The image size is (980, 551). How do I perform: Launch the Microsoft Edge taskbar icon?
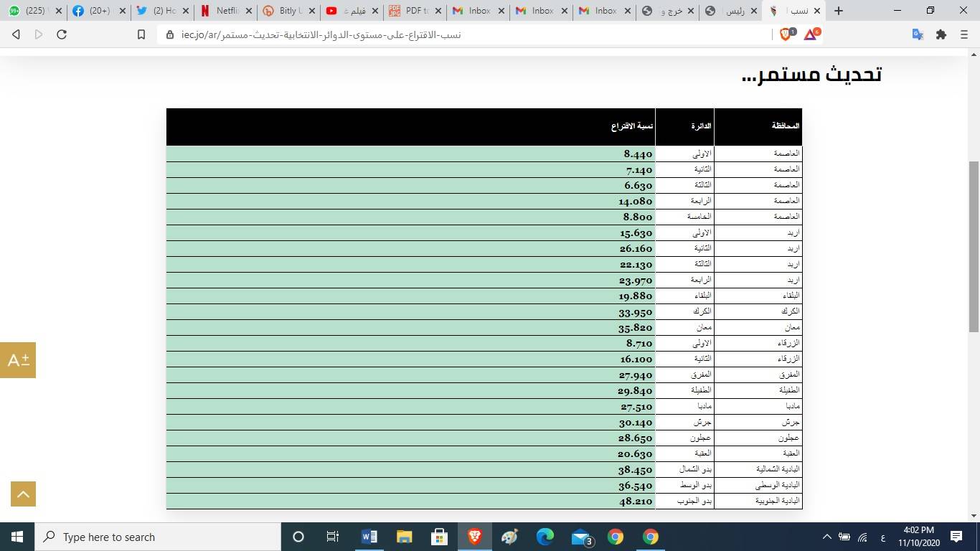pyautogui.click(x=545, y=537)
